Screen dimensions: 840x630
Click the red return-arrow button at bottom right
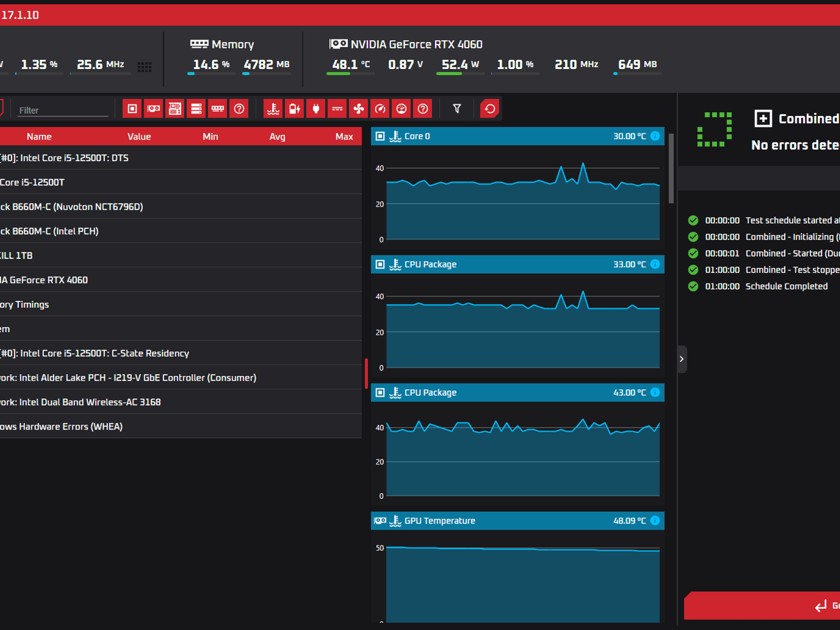click(x=762, y=606)
